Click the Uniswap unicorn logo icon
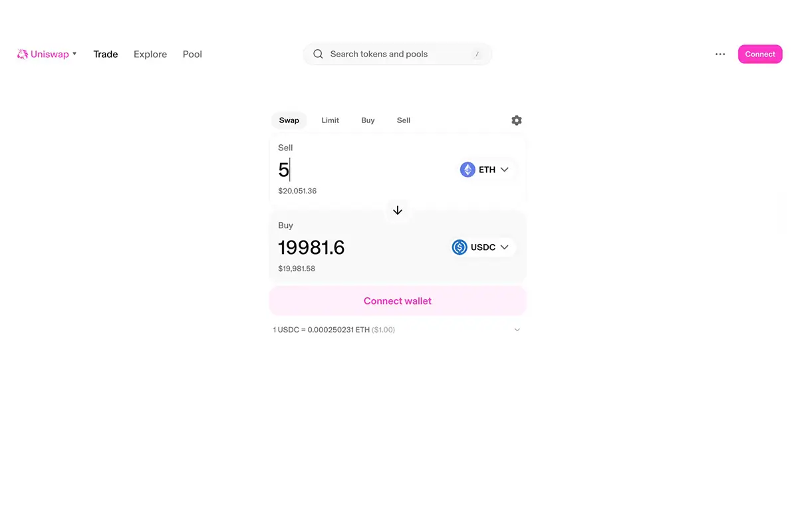Screen dimensions: 798x532 point(23,55)
